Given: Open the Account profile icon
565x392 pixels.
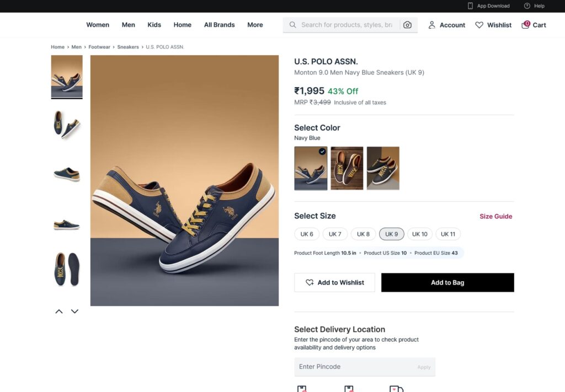Looking at the screenshot, I should point(432,25).
